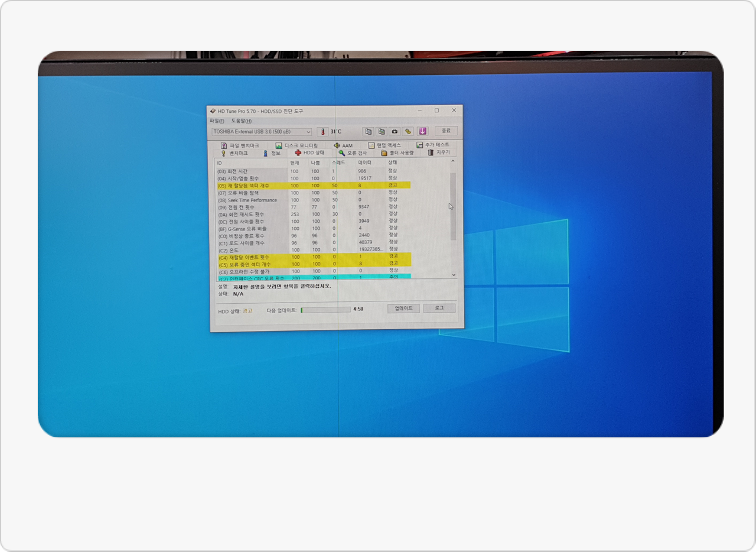Click the copy text to clipboard icon
Image resolution: width=756 pixels, height=552 pixels.
coord(368,131)
